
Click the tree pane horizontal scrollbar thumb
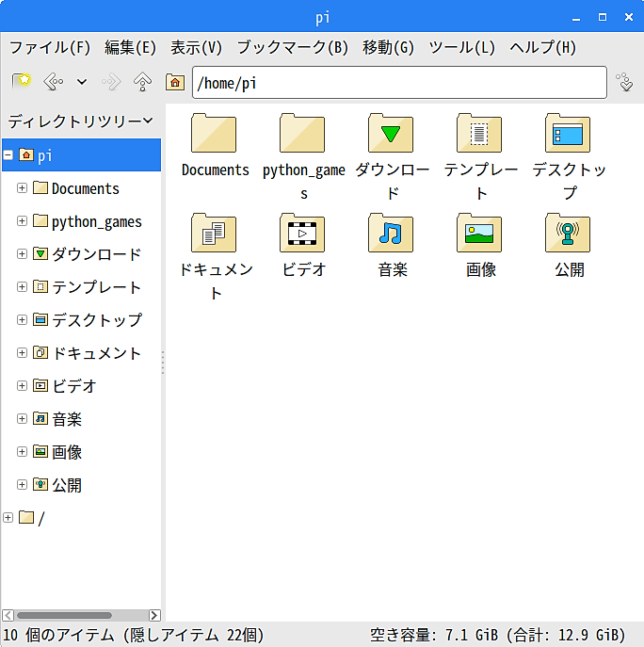point(64,615)
